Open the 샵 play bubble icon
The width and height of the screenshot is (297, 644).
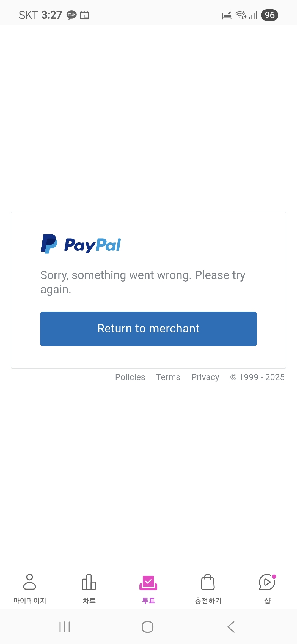(267, 582)
